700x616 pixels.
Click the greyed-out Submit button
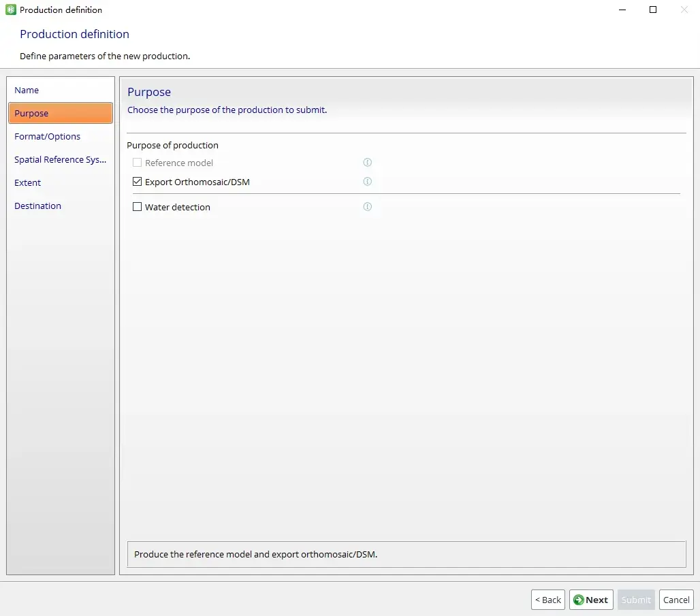pyautogui.click(x=636, y=600)
